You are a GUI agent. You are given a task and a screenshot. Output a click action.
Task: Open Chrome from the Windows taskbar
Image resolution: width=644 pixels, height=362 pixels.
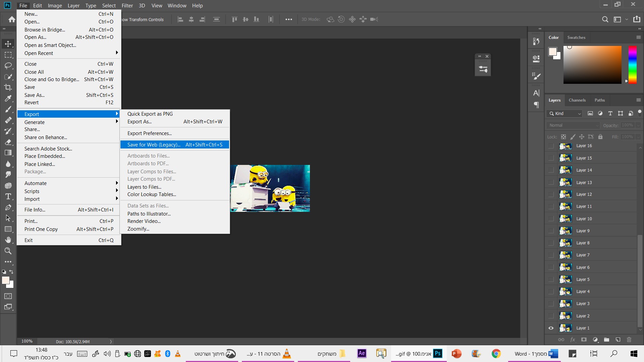click(x=496, y=354)
